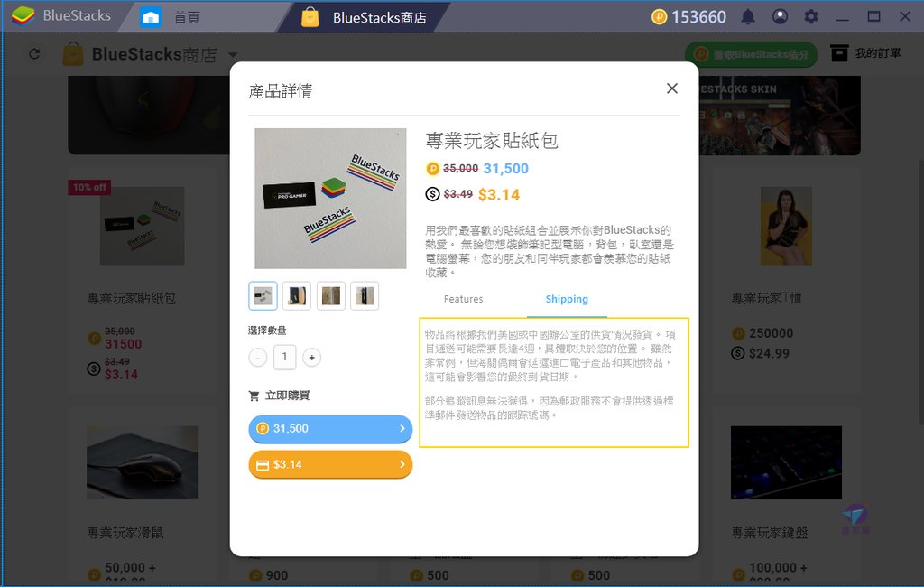Click the BlueStacks points coin icon
This screenshot has width=924, height=587.
(659, 16)
